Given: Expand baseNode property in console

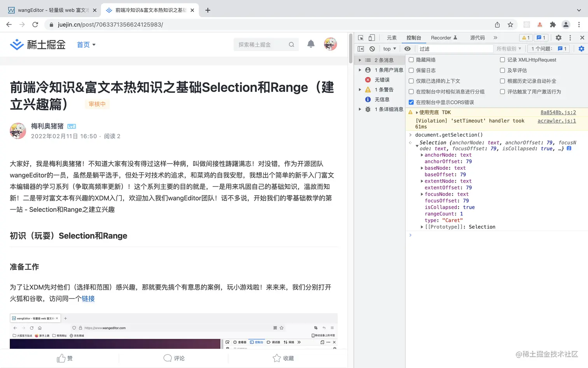Looking at the screenshot, I should [422, 168].
